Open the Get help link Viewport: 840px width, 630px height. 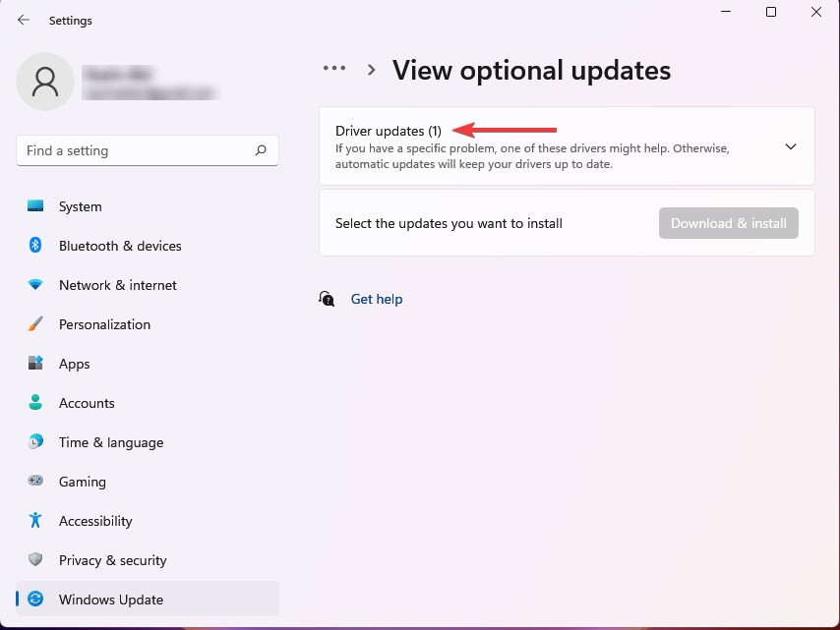[377, 299]
